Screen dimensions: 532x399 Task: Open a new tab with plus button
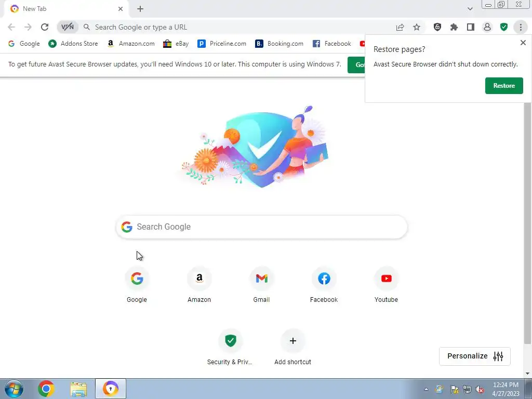tap(140, 9)
